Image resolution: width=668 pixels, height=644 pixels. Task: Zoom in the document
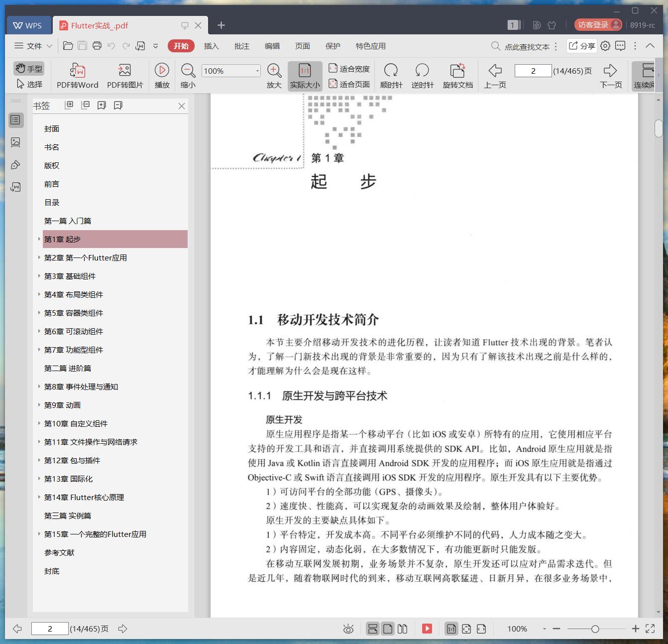[x=274, y=76]
